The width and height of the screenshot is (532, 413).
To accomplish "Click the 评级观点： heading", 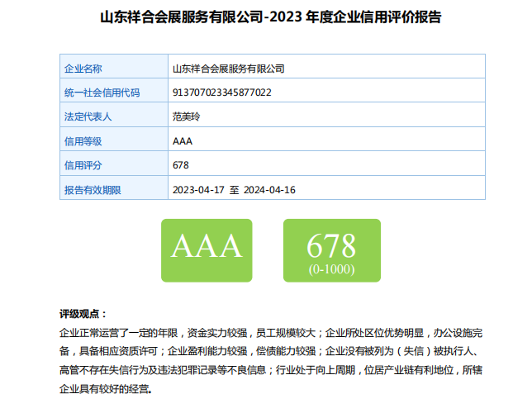I will coord(83,314).
